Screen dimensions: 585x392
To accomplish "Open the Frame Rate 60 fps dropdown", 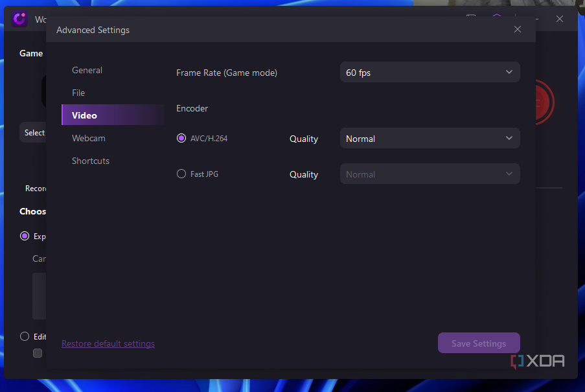I will click(x=430, y=73).
